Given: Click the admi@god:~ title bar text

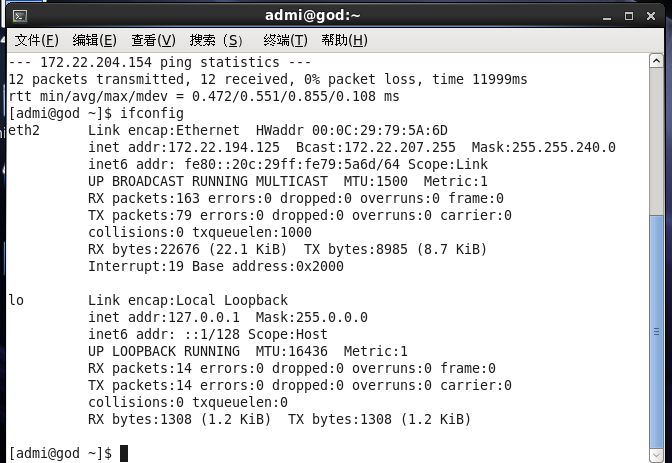Looking at the screenshot, I should click(x=313, y=15).
